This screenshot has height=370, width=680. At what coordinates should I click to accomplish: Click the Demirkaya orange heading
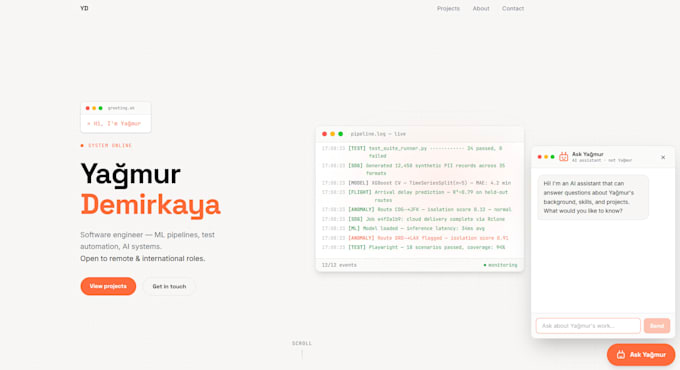pos(150,204)
